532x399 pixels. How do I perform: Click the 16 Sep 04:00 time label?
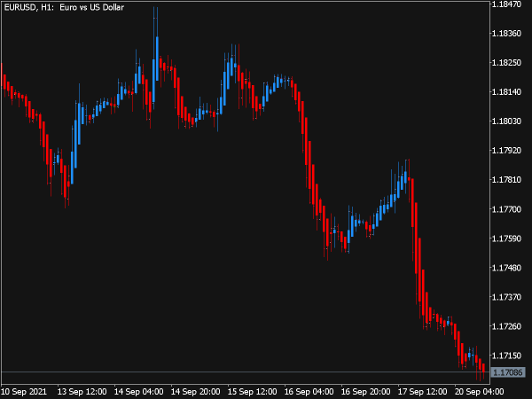pyautogui.click(x=309, y=392)
